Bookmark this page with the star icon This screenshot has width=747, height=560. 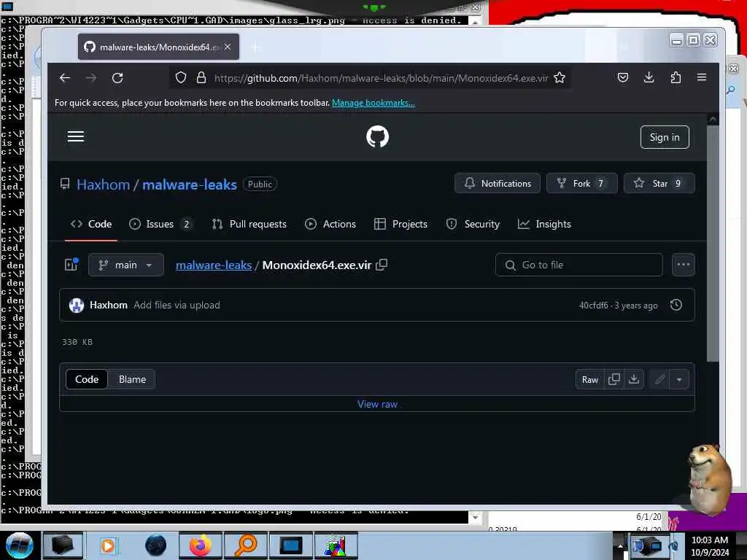[x=560, y=77]
